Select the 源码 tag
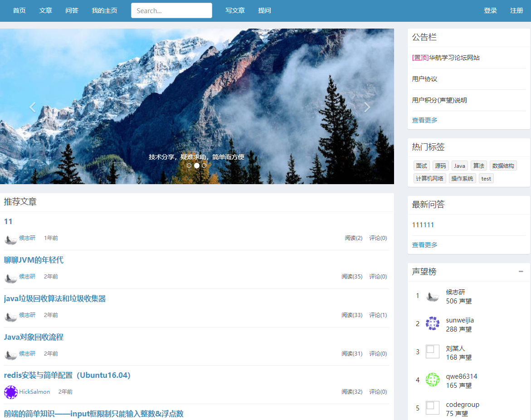 click(441, 166)
